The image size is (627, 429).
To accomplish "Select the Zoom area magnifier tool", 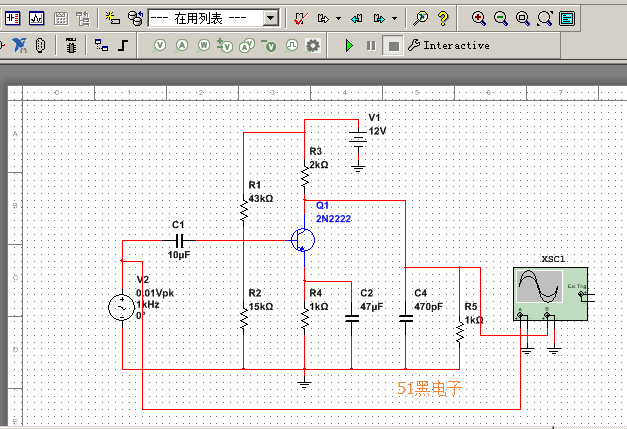I will click(523, 18).
